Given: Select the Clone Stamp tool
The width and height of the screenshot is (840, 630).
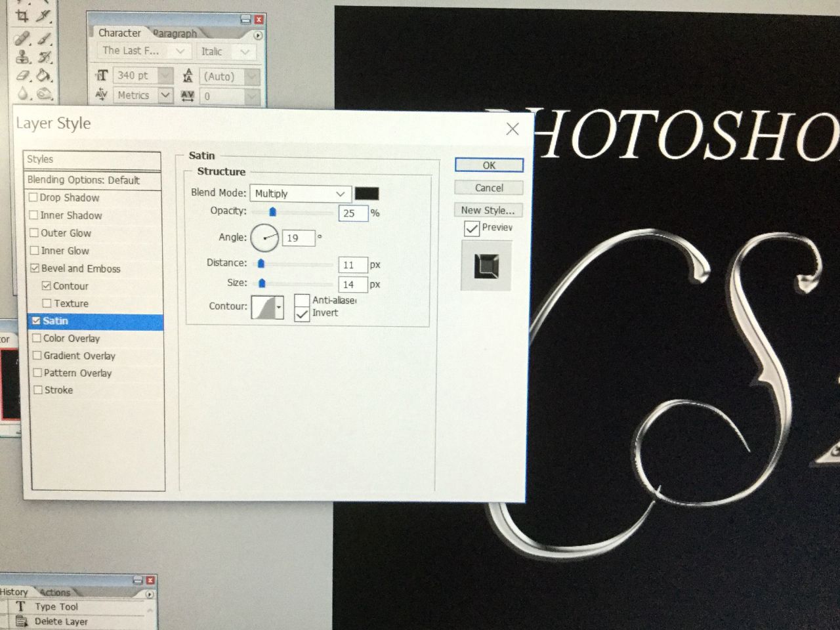Looking at the screenshot, I should tap(23, 56).
